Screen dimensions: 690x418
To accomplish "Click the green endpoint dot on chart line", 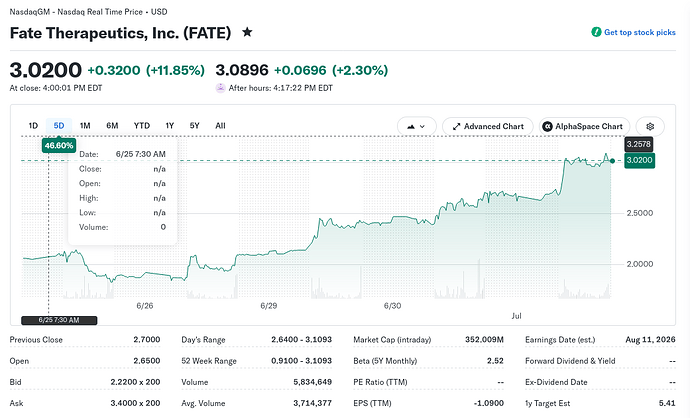I will pos(612,161).
